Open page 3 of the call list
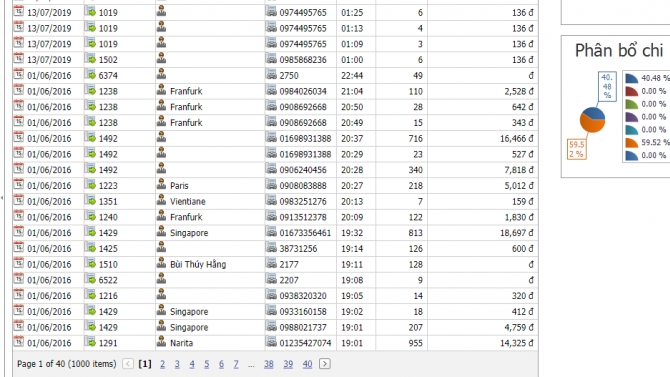The image size is (670, 377). pos(177,364)
